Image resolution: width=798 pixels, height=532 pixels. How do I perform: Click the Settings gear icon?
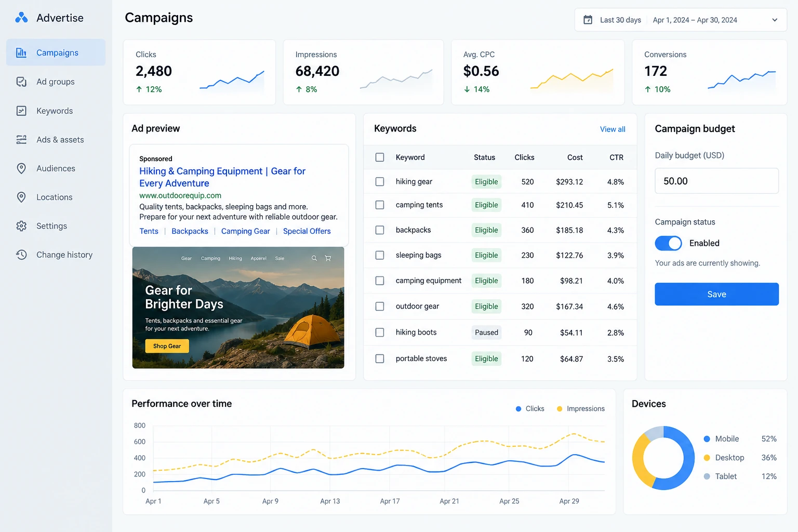tap(21, 226)
